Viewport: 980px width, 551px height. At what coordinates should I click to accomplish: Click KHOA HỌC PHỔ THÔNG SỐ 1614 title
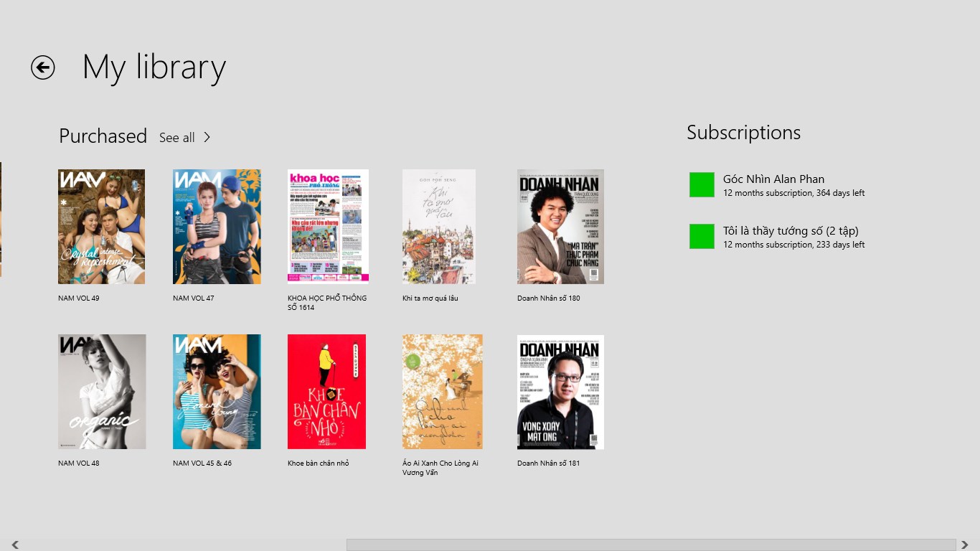327,303
